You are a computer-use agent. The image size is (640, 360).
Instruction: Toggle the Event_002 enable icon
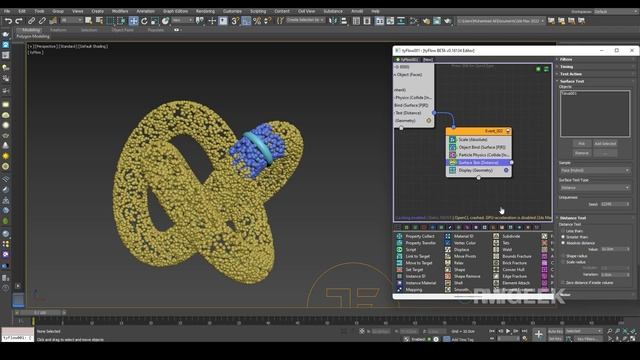(508, 131)
